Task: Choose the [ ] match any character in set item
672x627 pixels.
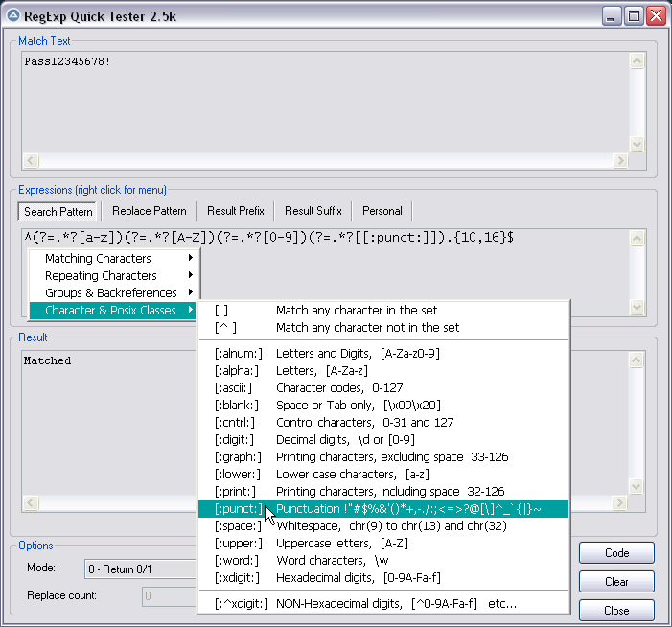Action: (383, 310)
